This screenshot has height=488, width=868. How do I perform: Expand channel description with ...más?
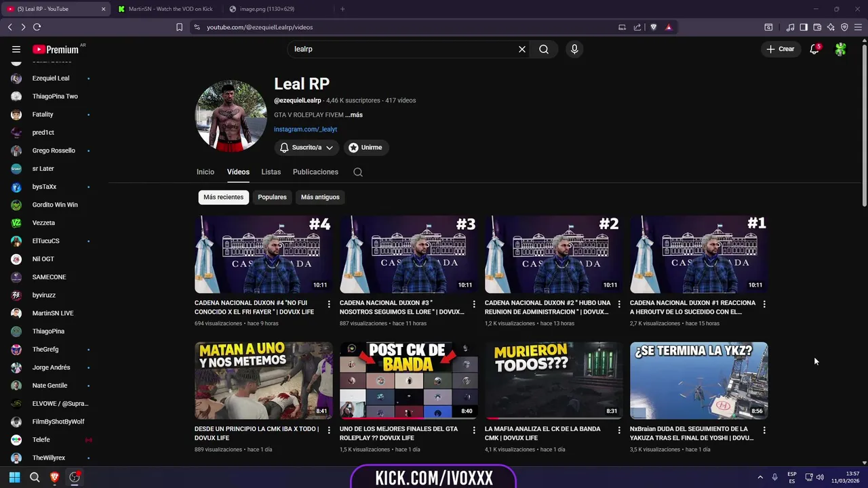coord(354,115)
